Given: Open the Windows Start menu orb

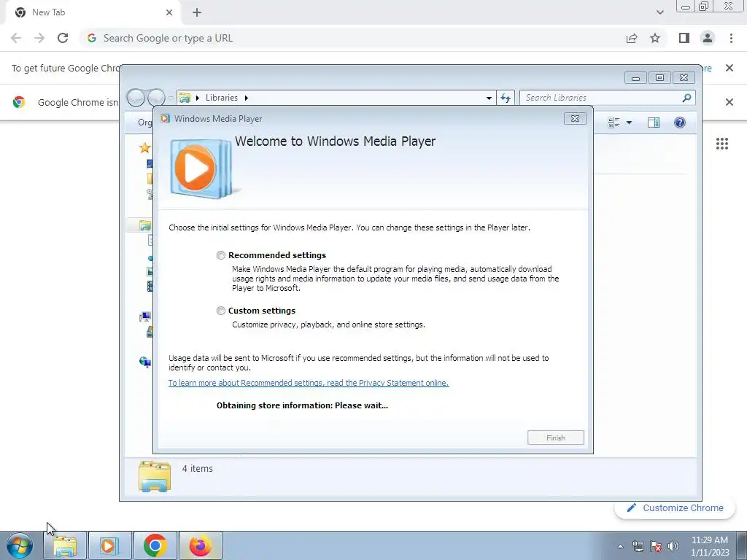Looking at the screenshot, I should pos(20,545).
